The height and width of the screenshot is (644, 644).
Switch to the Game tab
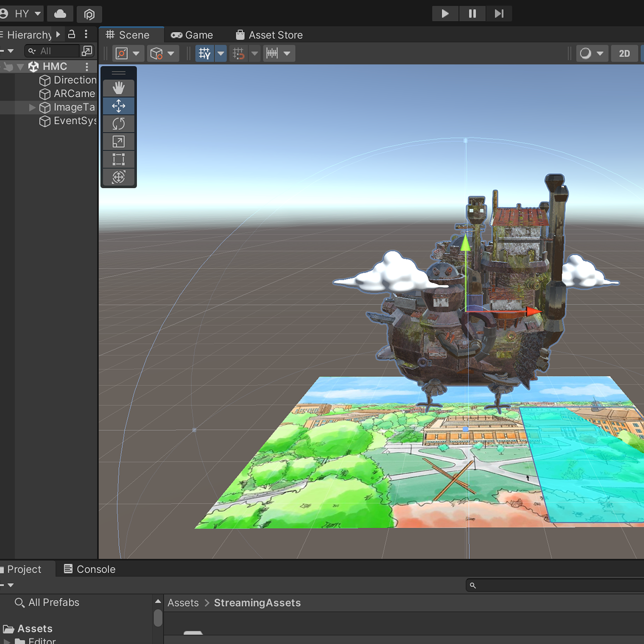tap(192, 35)
